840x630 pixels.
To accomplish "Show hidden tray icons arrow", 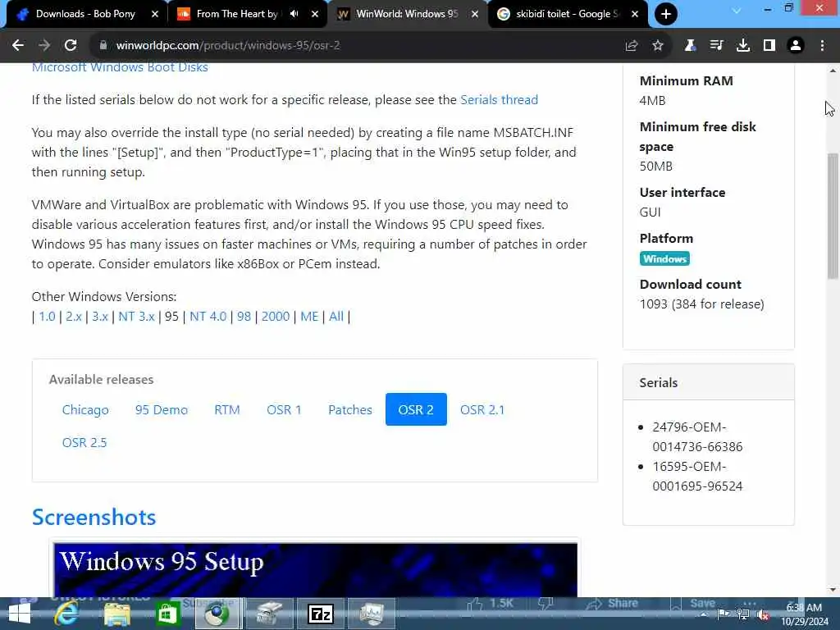I will [704, 614].
